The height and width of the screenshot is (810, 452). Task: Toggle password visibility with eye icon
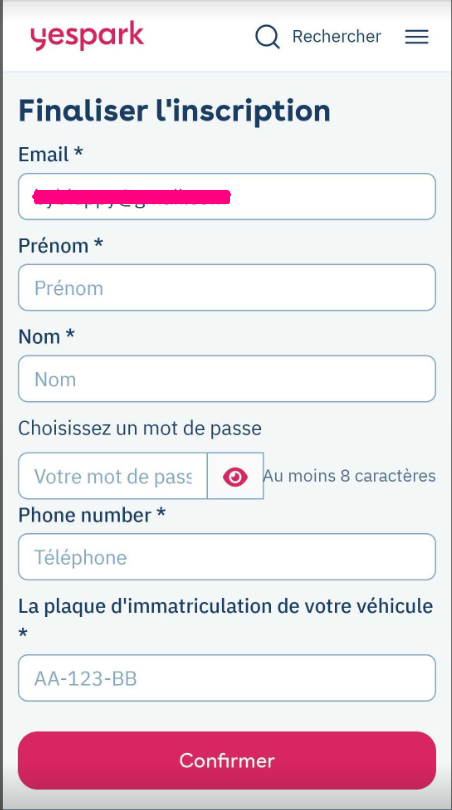tap(235, 476)
